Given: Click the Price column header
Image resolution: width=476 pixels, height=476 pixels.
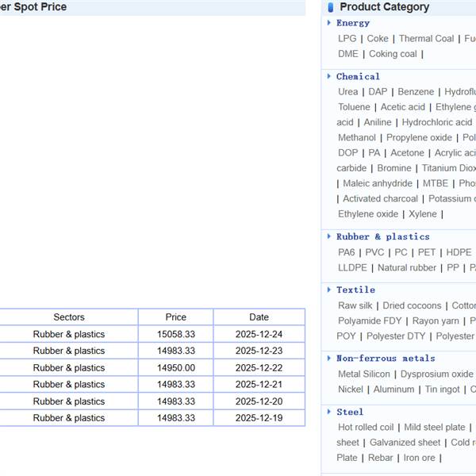Looking at the screenshot, I should pyautogui.click(x=176, y=317).
